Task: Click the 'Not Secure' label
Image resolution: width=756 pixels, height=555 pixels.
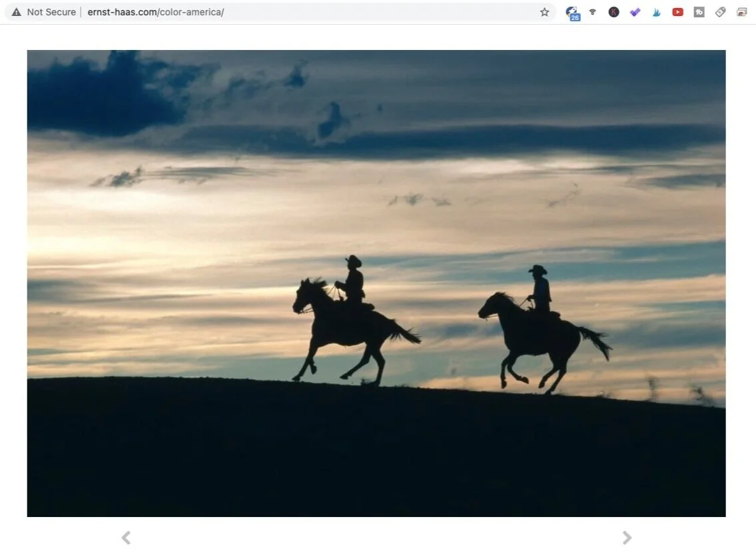Action: pyautogui.click(x=51, y=12)
